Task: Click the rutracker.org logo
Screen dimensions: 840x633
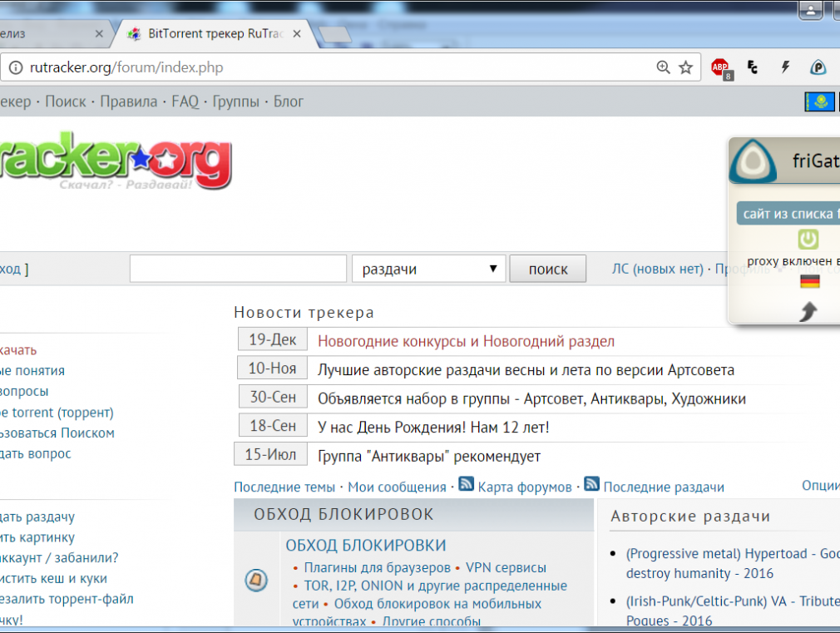Action: (115, 161)
